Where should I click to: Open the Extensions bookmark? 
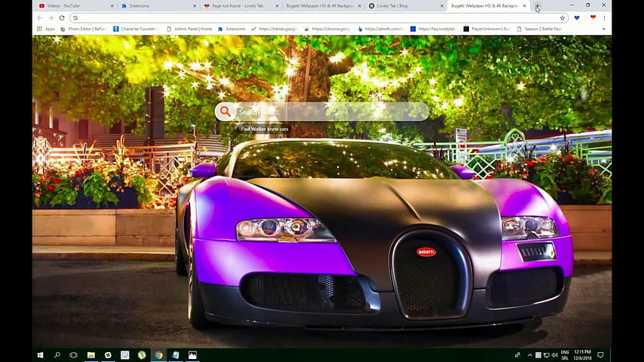(232, 29)
